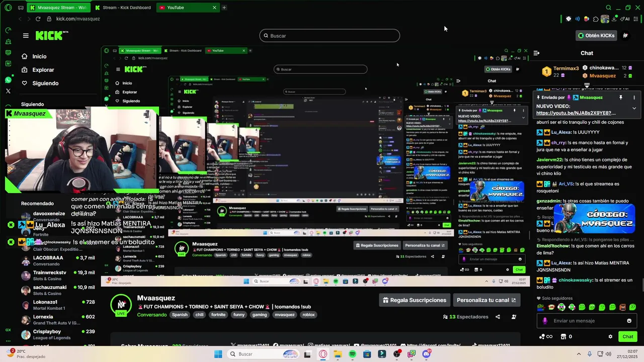
Task: Click the browser address bar URL
Action: click(78, 19)
